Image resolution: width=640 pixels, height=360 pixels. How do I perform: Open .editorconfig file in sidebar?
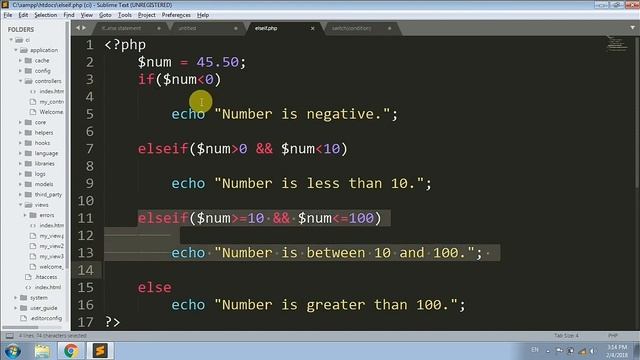(x=46, y=318)
